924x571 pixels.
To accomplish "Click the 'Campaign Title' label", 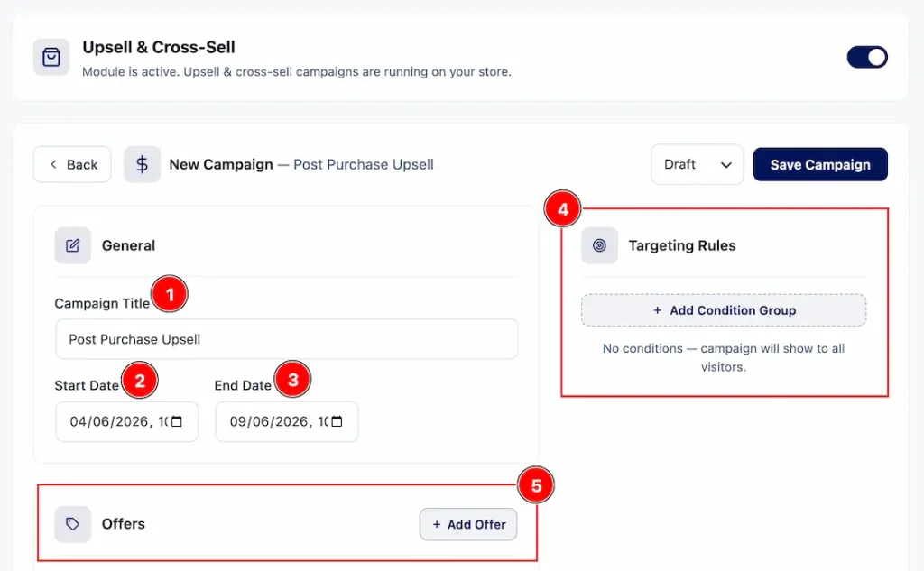I will click(x=102, y=303).
